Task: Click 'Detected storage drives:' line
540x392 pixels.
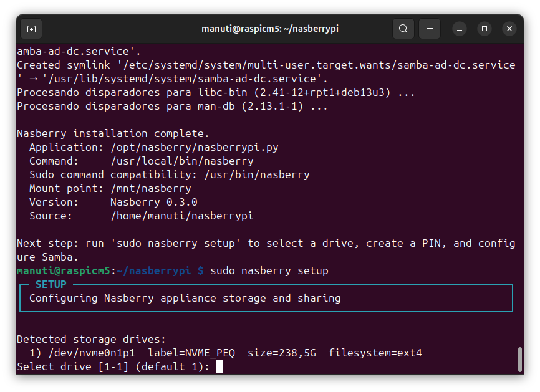Action: [91, 340]
